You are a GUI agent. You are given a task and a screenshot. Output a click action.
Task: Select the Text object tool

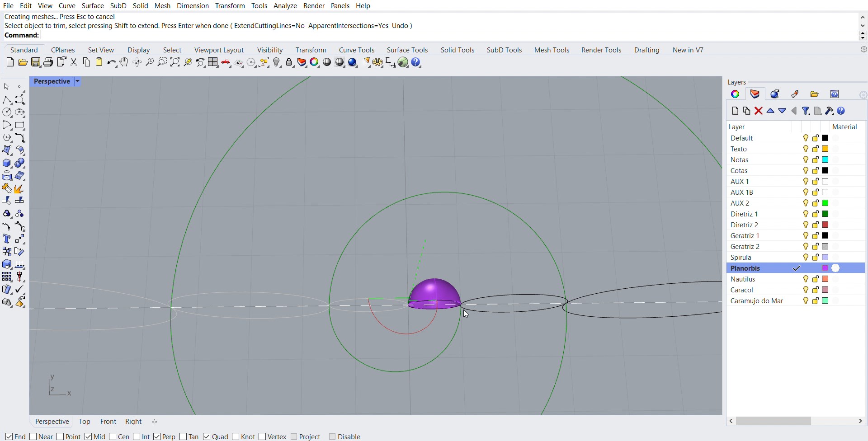pos(7,239)
